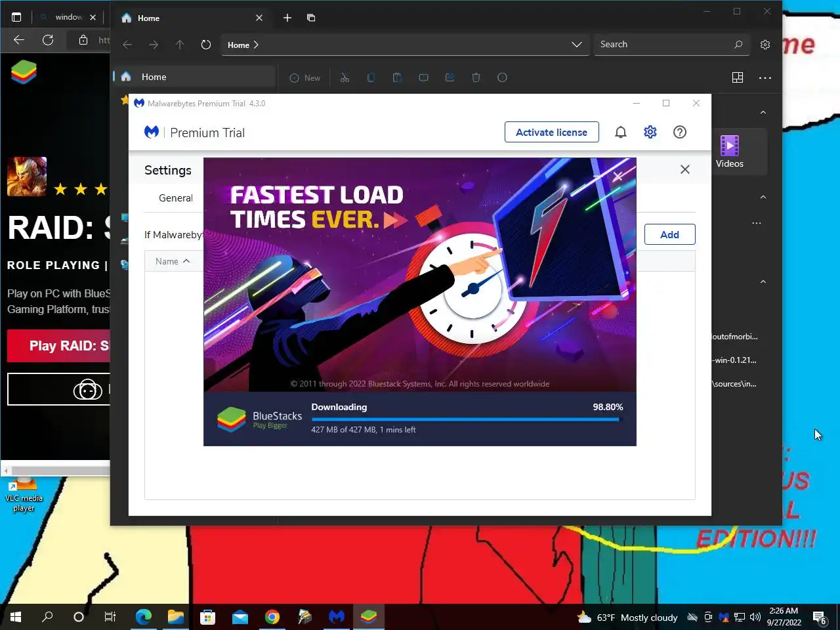Open the Windows Start menu
The width and height of the screenshot is (840, 630).
click(16, 617)
